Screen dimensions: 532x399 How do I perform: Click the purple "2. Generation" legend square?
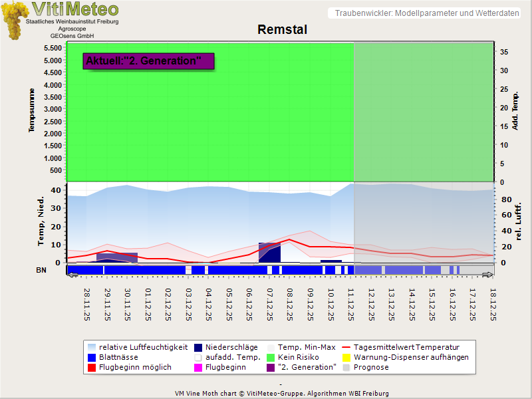(271, 367)
